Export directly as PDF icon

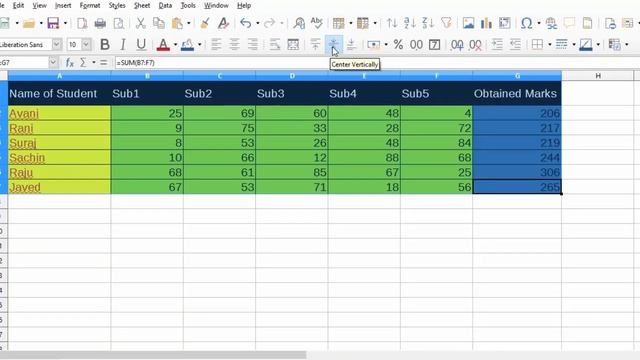point(82,23)
